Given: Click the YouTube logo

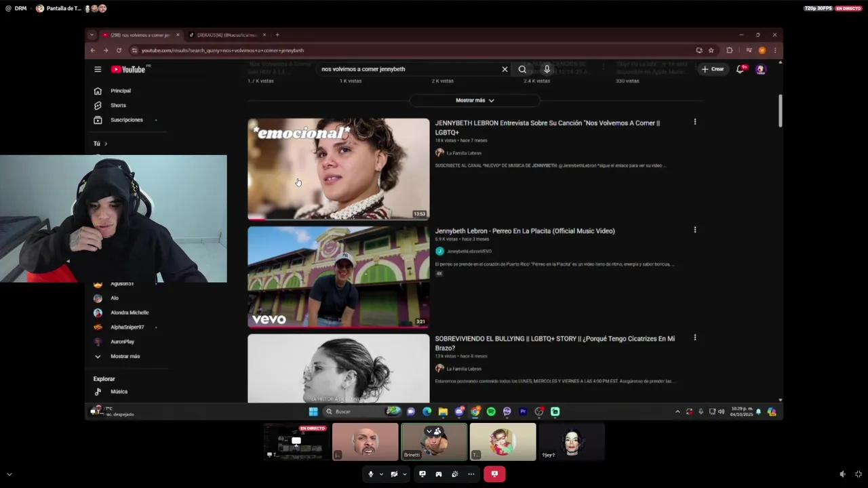Looking at the screenshot, I should [129, 69].
